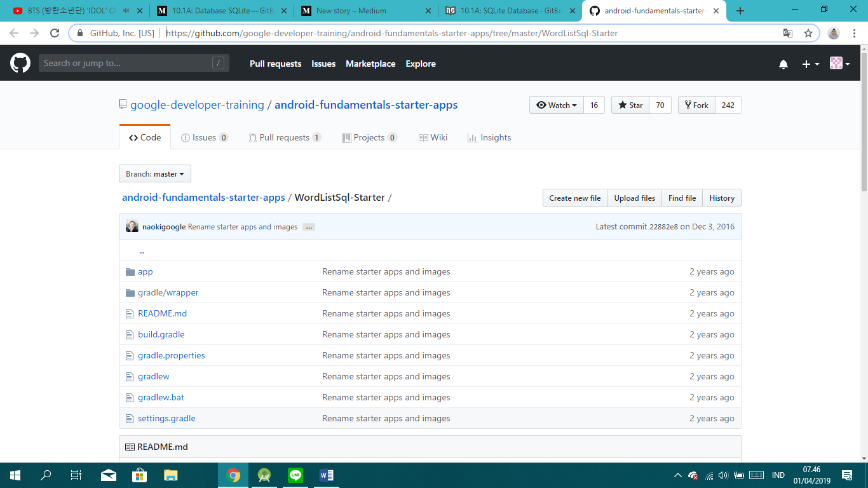Open the Mail app in the taskbar
868x488 pixels.
[109, 475]
